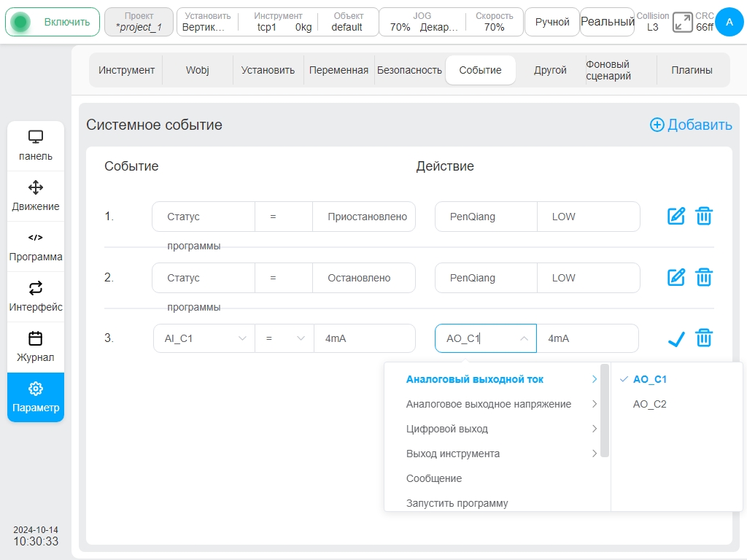This screenshot has height=560, width=747.
Task: Click the 4mA action value field in row 3
Action: (x=587, y=338)
